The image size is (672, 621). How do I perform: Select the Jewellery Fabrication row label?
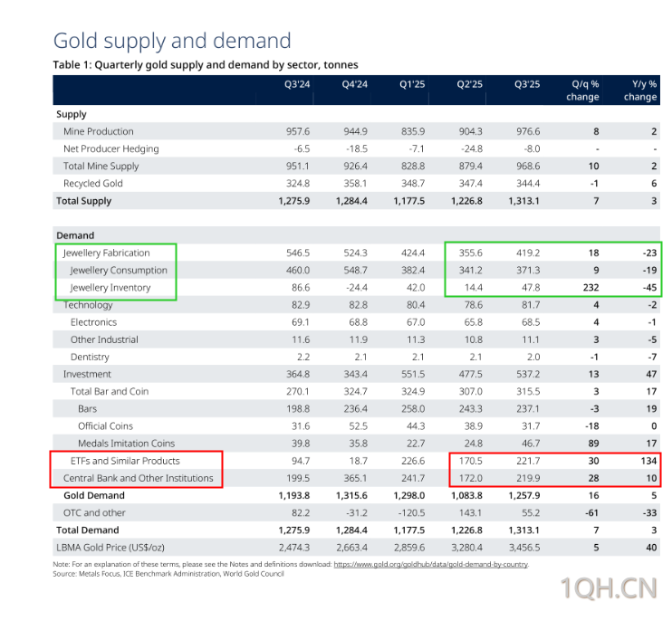tap(106, 253)
